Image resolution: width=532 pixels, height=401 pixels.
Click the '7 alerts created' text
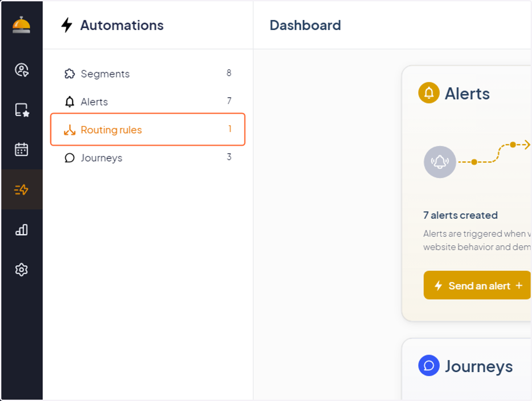461,215
